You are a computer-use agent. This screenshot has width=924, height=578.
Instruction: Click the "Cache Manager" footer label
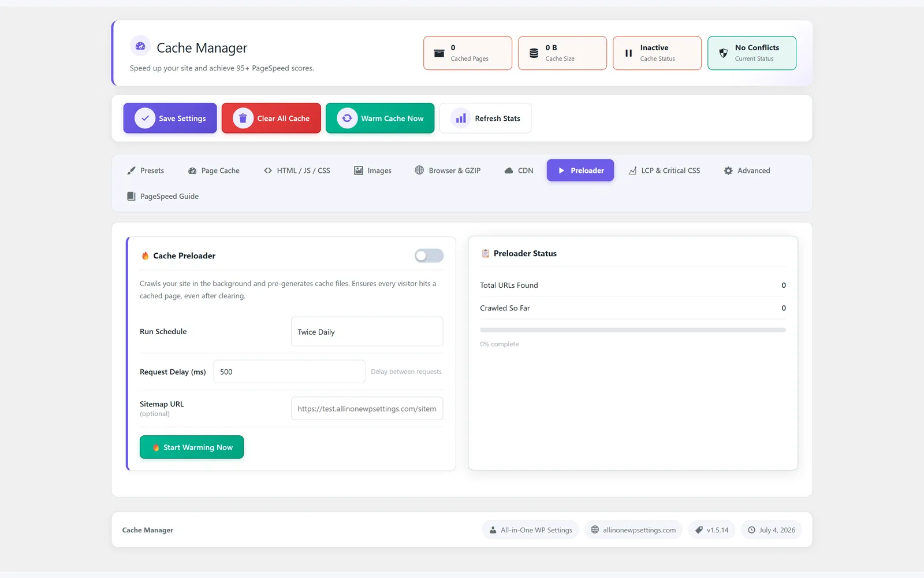click(148, 530)
